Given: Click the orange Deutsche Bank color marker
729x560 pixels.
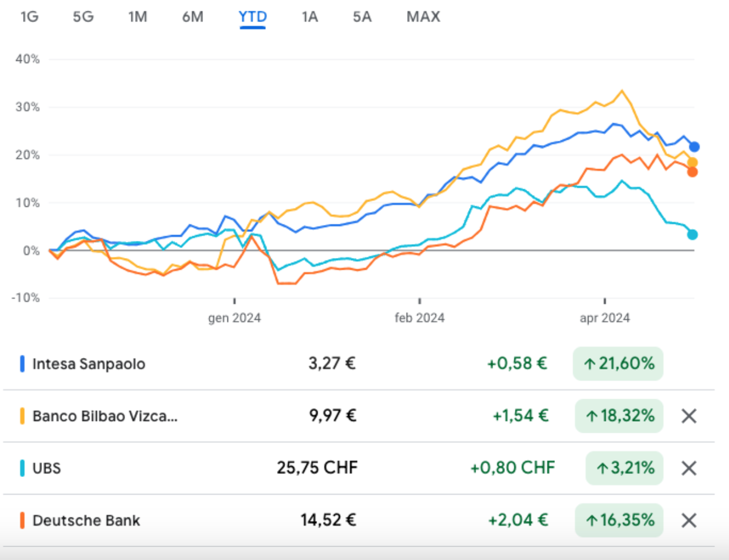Looking at the screenshot, I should pyautogui.click(x=22, y=521).
